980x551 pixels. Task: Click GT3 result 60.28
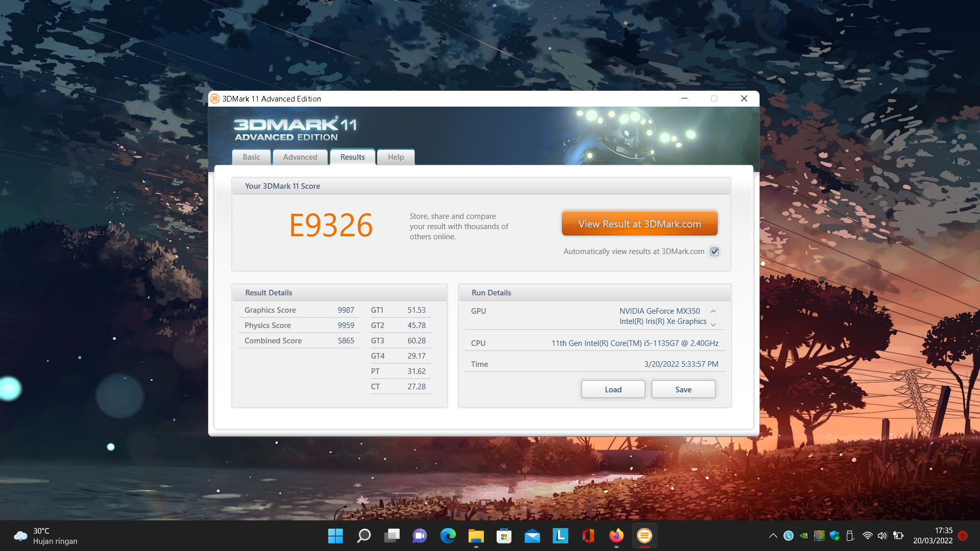(x=416, y=341)
